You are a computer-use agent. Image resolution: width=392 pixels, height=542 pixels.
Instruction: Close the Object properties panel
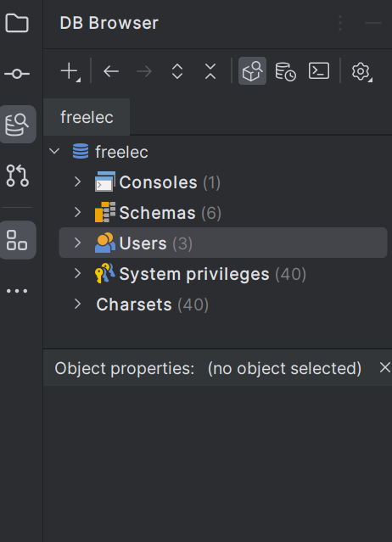tap(384, 367)
